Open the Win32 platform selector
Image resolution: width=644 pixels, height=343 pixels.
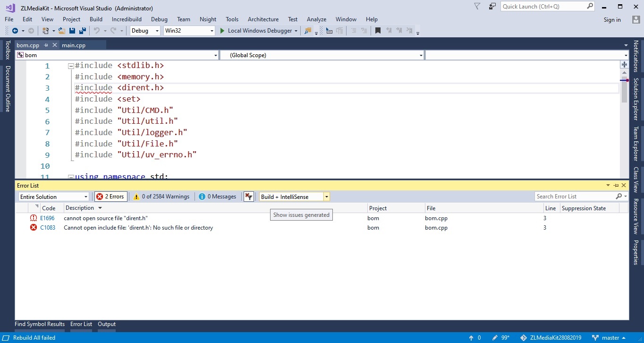click(x=188, y=30)
